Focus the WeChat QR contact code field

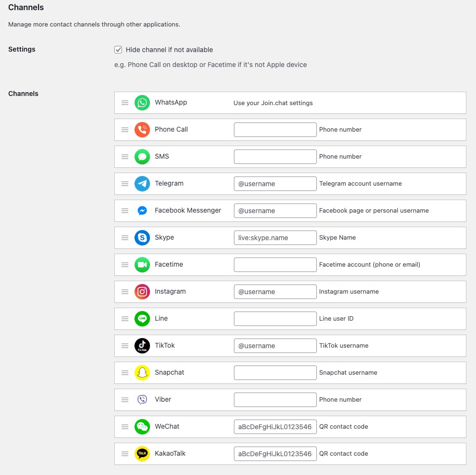point(275,427)
